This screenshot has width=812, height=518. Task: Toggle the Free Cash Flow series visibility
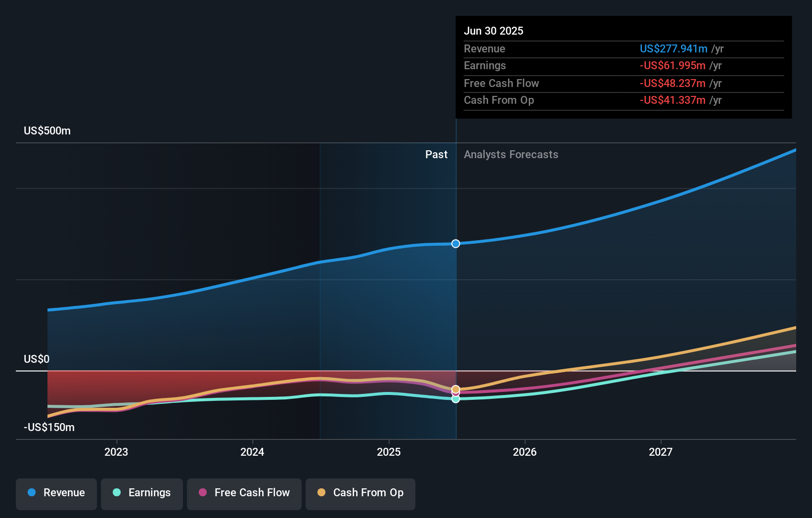(244, 493)
